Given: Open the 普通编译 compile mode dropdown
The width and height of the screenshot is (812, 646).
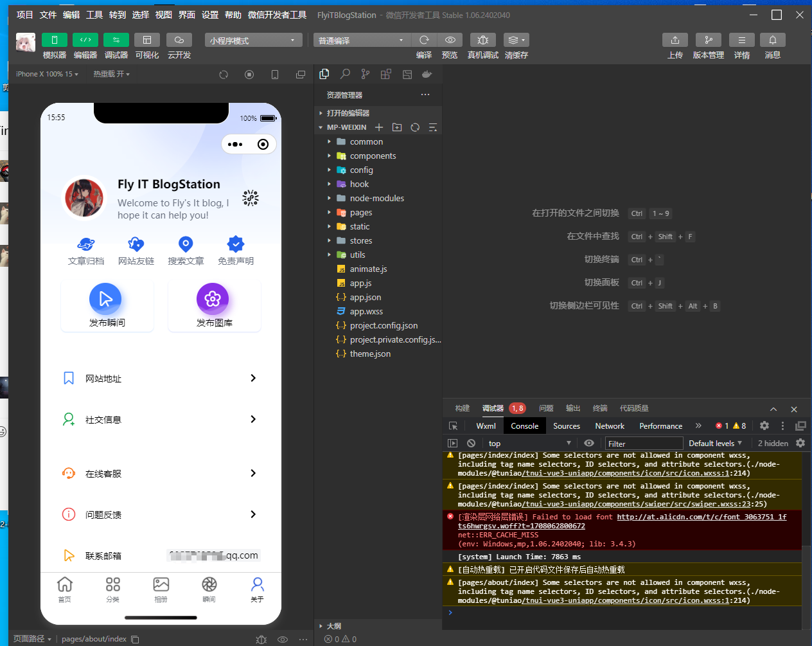Looking at the screenshot, I should click(362, 40).
